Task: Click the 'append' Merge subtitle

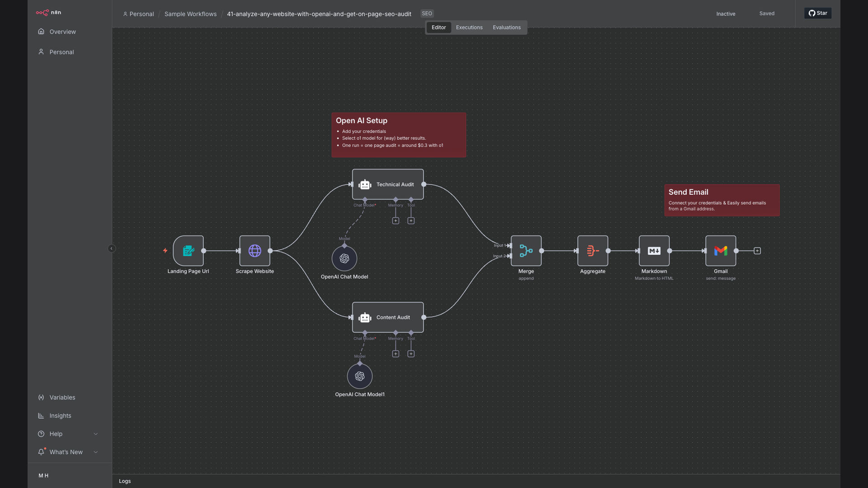Action: tap(526, 278)
